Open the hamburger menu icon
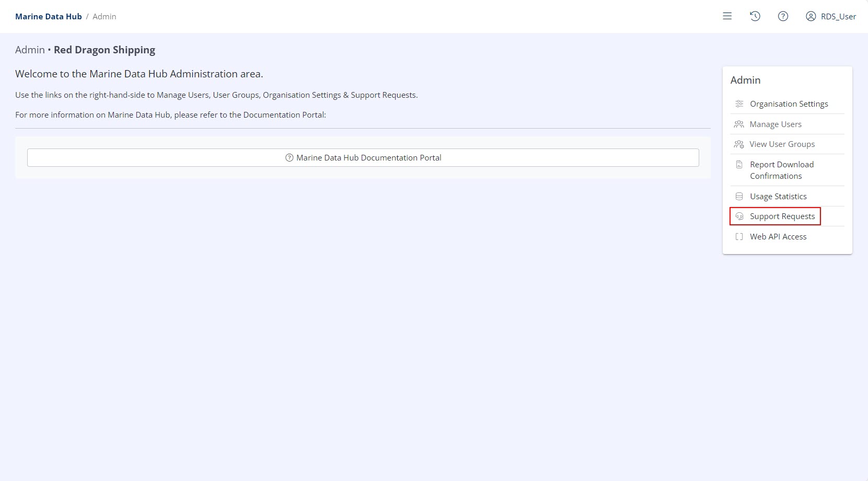This screenshot has height=481, width=868. point(727,16)
